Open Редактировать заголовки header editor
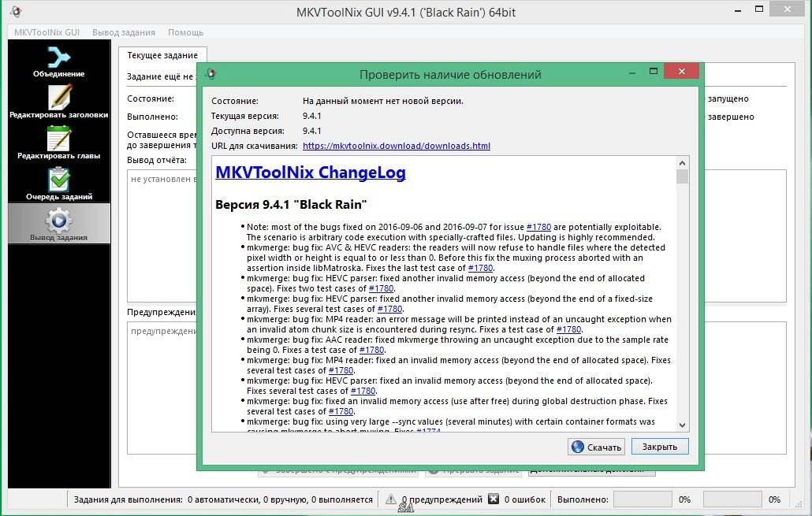 (x=58, y=102)
